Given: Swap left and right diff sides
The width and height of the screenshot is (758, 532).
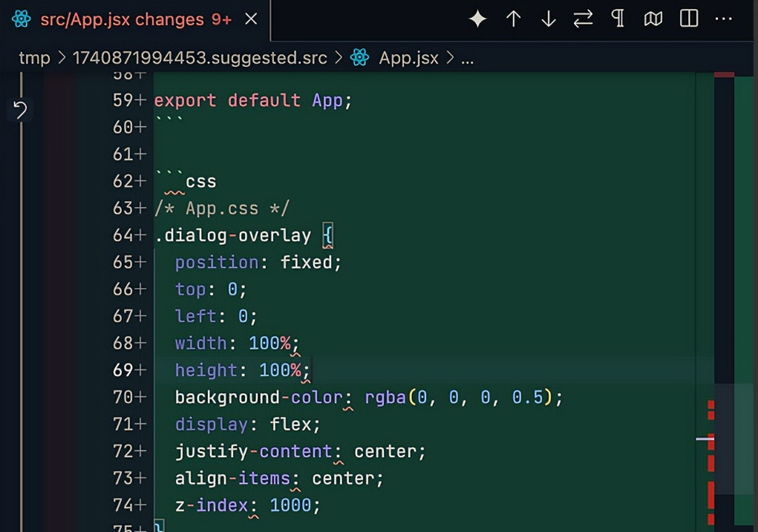Looking at the screenshot, I should [583, 19].
